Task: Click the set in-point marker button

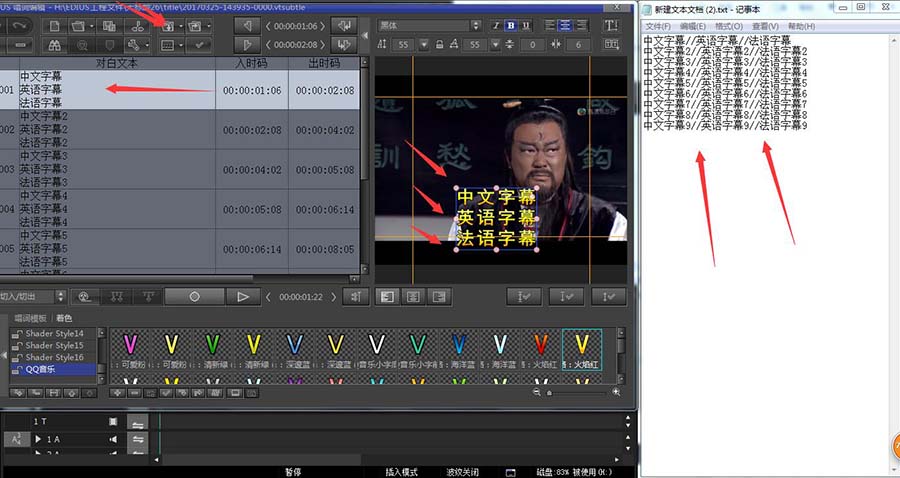Action: (x=247, y=26)
